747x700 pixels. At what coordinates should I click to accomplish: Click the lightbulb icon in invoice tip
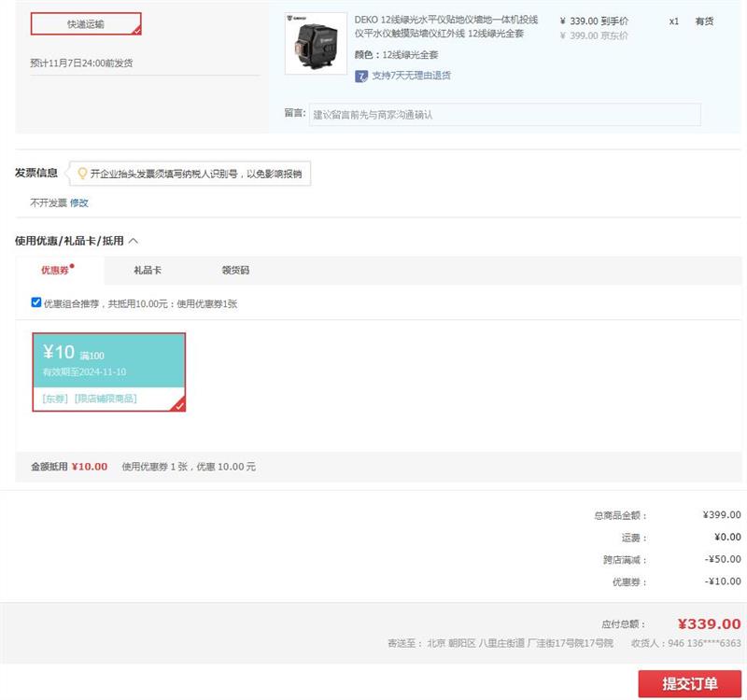[x=82, y=174]
